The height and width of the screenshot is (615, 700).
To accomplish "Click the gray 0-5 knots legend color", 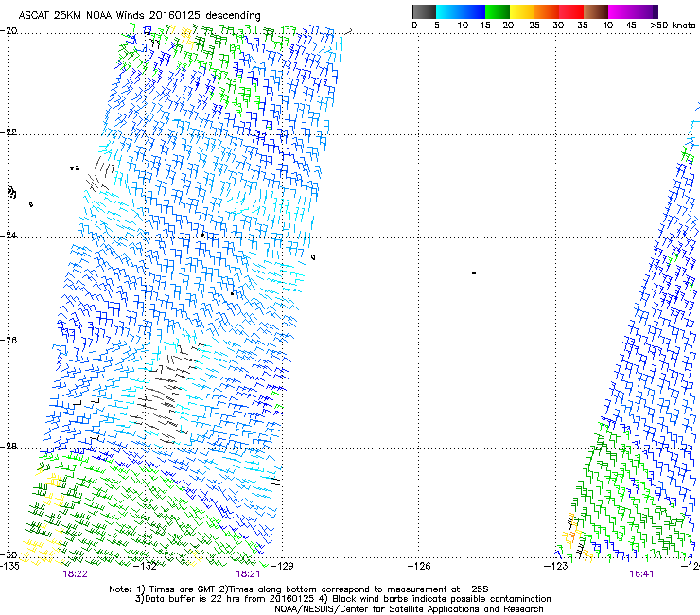I will click(424, 11).
